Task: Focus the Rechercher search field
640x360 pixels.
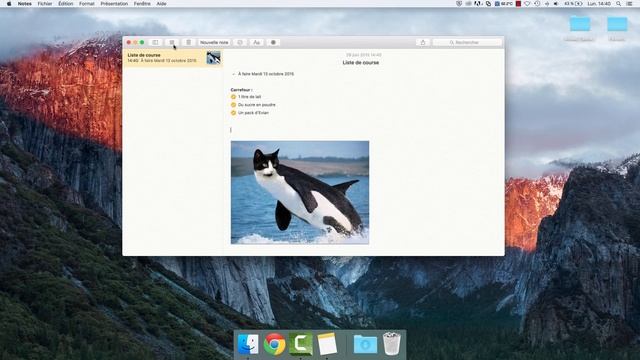Action: point(467,42)
